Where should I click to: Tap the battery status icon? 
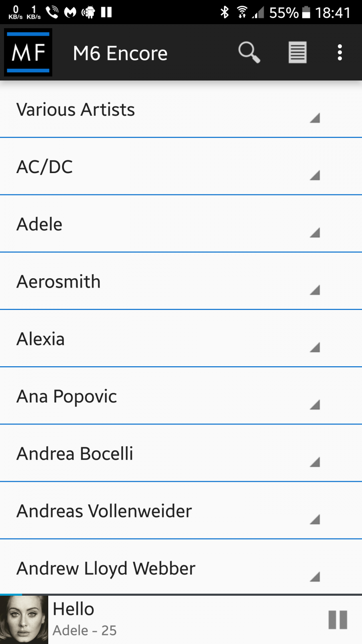coord(306,13)
